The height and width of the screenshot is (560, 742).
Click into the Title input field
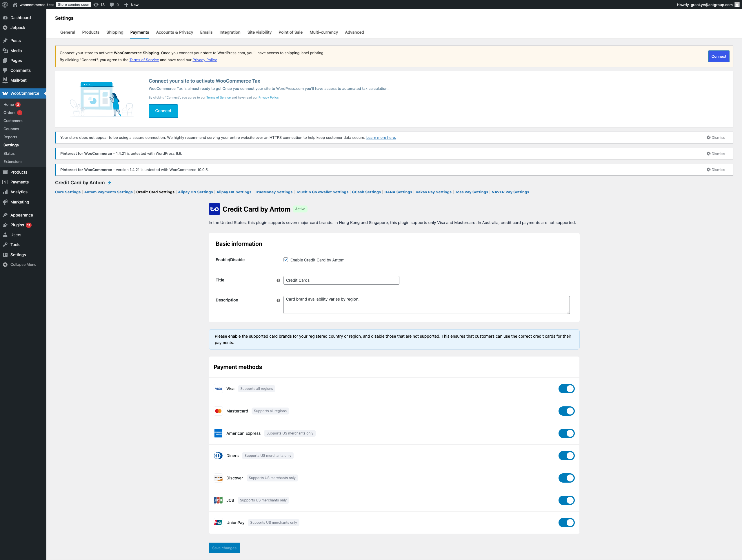pyautogui.click(x=341, y=280)
